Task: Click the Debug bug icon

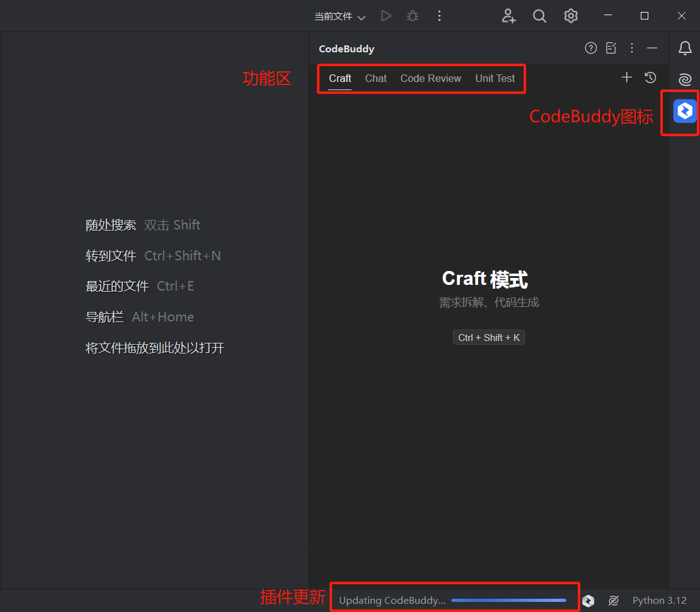Action: (413, 16)
